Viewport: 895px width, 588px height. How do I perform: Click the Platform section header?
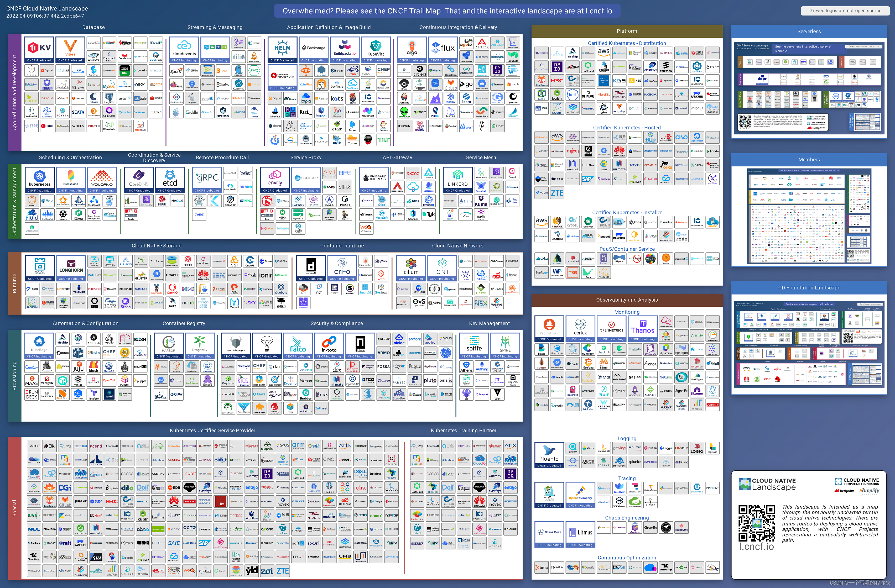pos(627,31)
